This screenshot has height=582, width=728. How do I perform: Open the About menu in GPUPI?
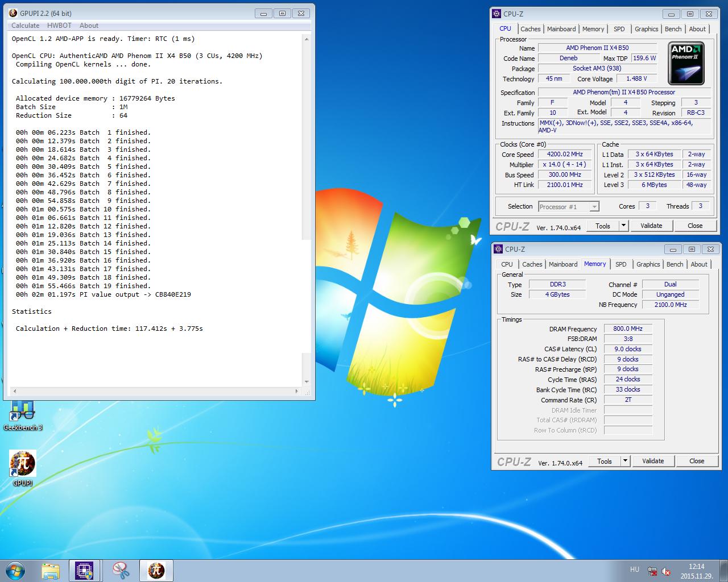coord(89,26)
